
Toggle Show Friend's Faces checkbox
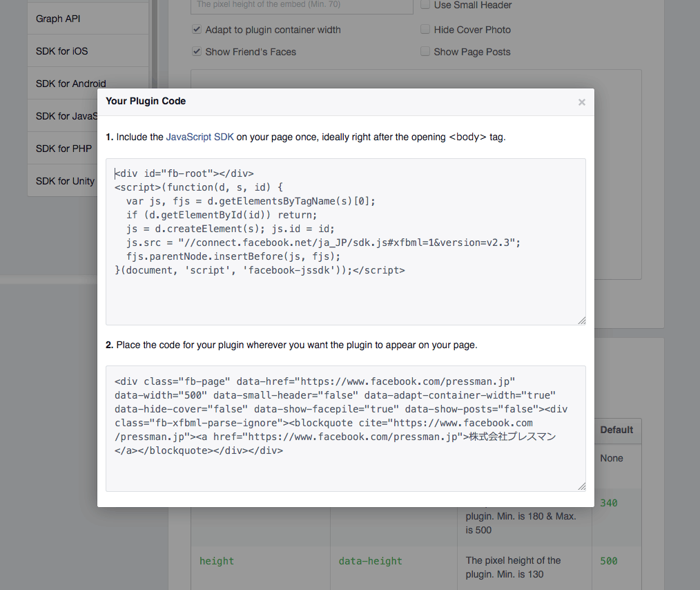(x=197, y=51)
